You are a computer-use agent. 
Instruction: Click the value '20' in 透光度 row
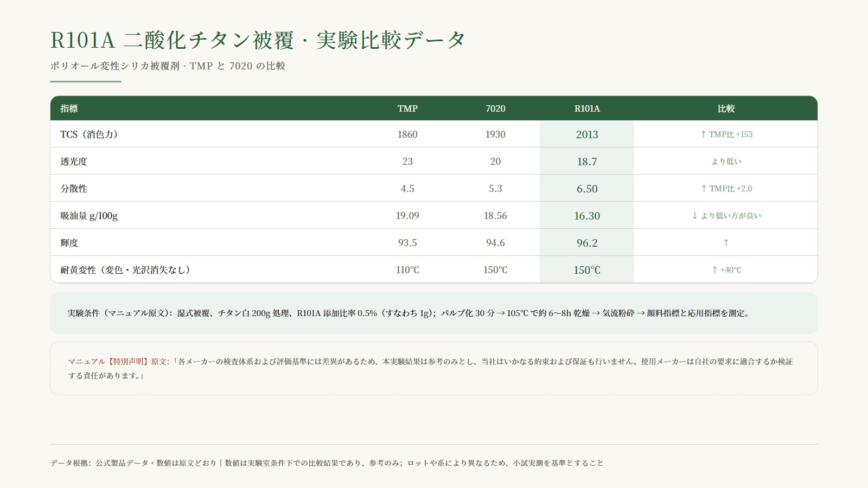495,162
